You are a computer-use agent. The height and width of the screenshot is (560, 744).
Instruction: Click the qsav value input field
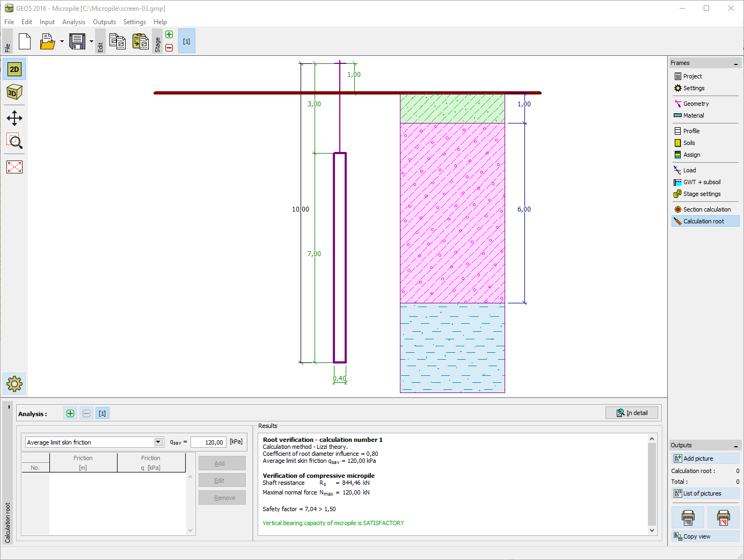coord(208,442)
